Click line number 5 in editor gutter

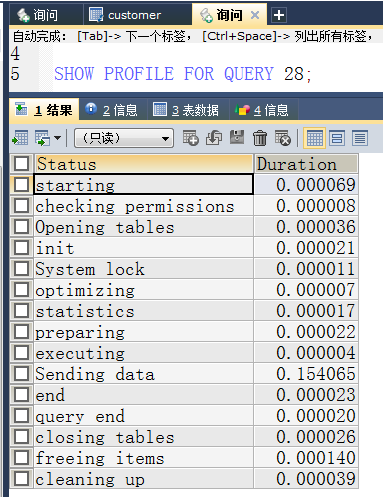click(15, 74)
